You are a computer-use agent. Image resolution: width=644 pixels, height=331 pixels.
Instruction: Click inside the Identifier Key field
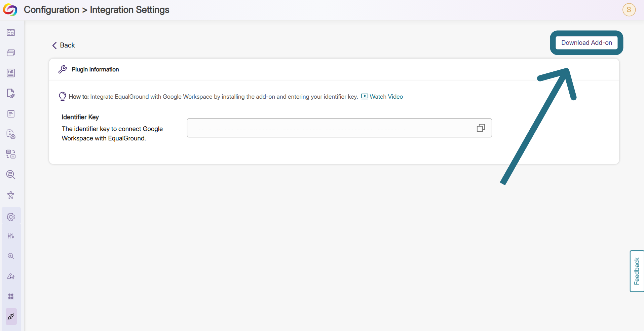(x=339, y=128)
